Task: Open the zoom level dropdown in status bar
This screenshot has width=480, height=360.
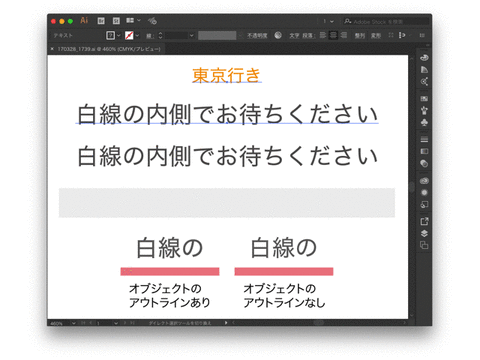Action: click(x=73, y=323)
